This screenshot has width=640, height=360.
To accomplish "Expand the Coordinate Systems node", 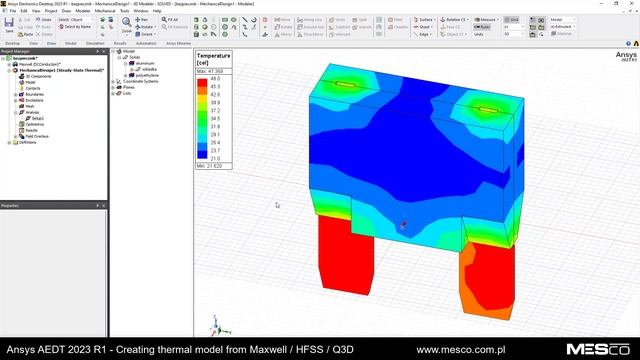I will point(113,81).
